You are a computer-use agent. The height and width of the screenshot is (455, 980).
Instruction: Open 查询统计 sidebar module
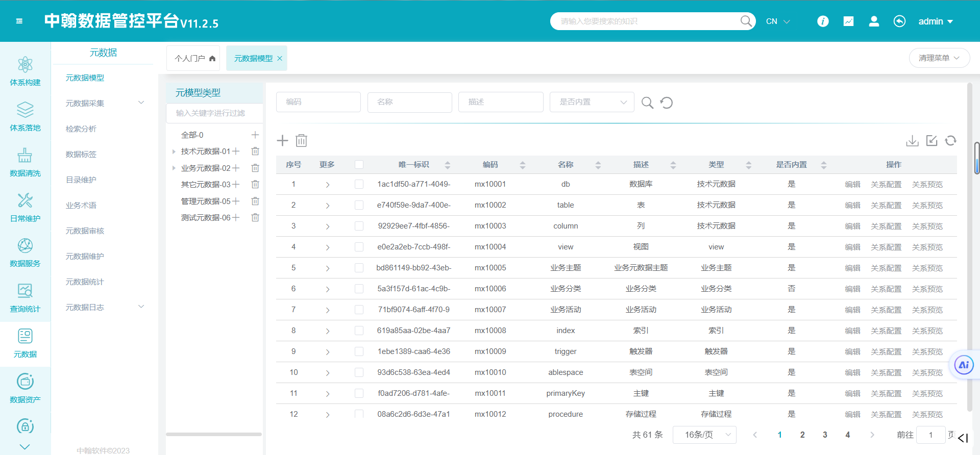pyautogui.click(x=25, y=297)
